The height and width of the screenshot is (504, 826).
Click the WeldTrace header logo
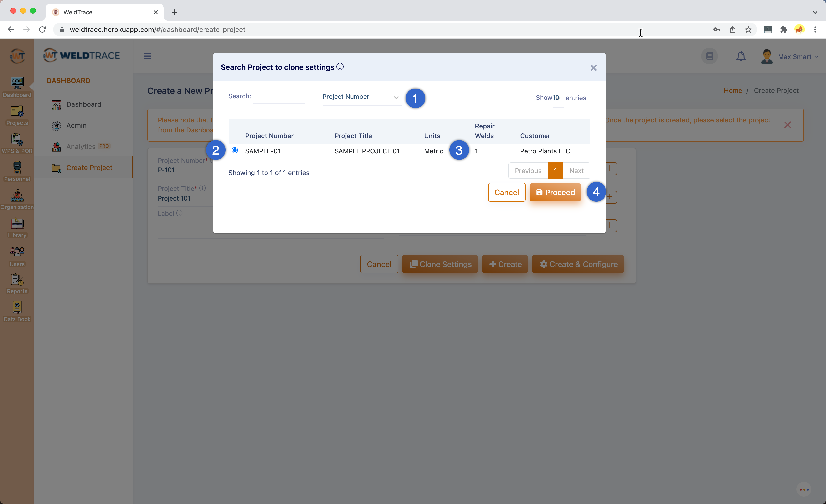click(81, 55)
